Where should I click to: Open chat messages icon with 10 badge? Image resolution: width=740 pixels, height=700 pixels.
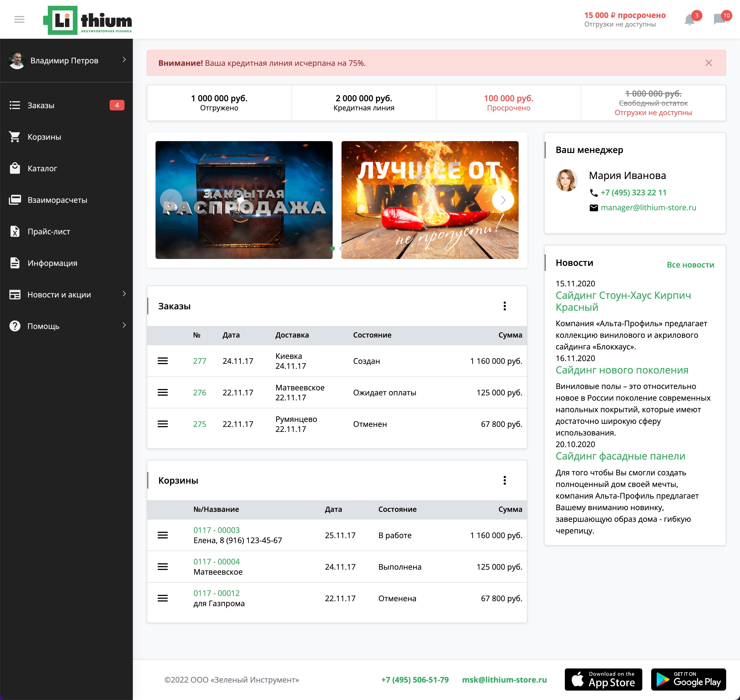click(719, 19)
